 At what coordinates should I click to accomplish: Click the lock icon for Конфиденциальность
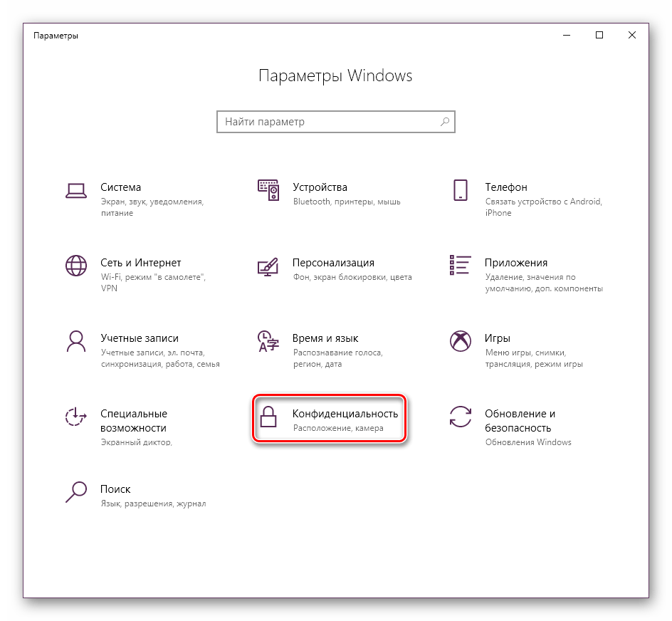[x=268, y=417]
